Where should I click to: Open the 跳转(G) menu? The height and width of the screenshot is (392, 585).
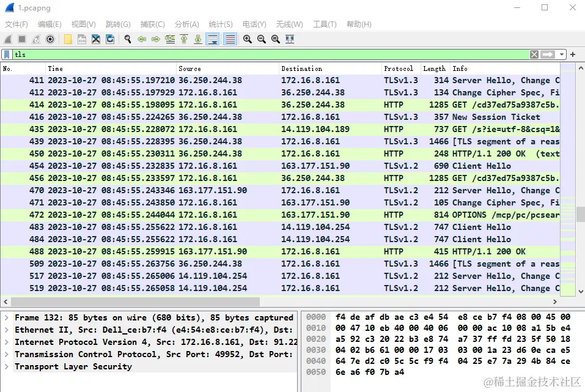pyautogui.click(x=118, y=24)
